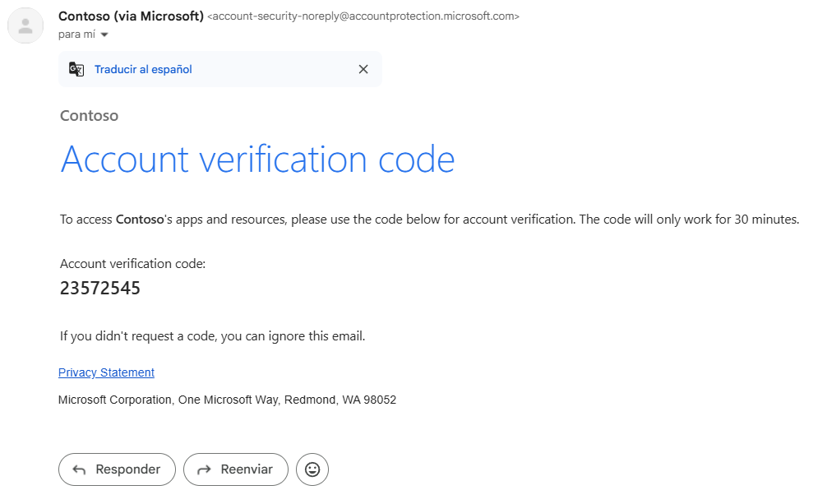Click the "para mí" recipient text
The height and width of the screenshot is (504, 813).
point(76,35)
